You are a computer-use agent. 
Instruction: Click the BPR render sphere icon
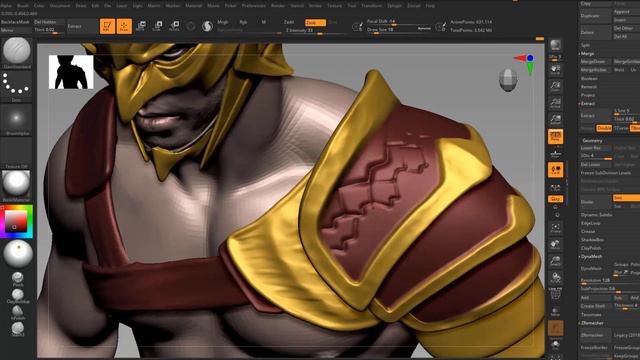[556, 44]
